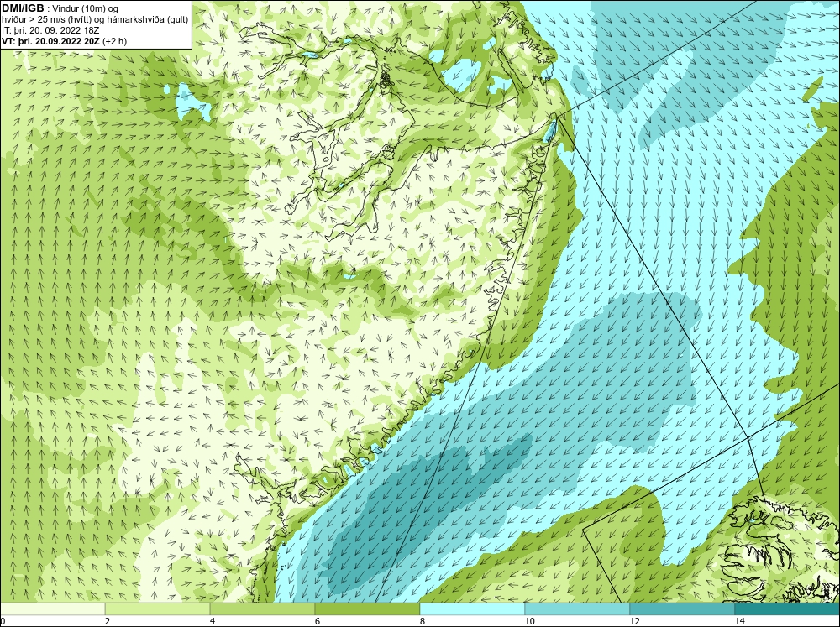This screenshot has width=840, height=627.
Task: Click the scale label '4'
Action: pyautogui.click(x=213, y=621)
